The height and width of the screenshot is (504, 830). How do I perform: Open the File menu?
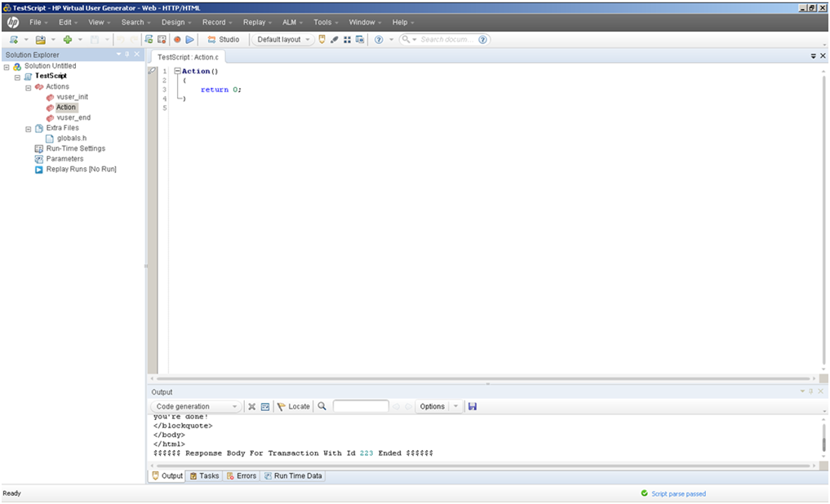coord(38,22)
